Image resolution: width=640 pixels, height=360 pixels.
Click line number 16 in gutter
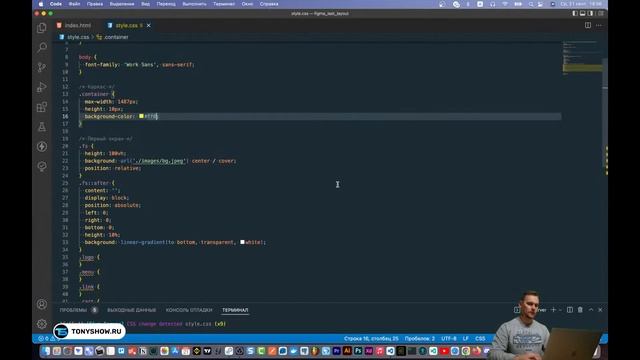(x=65, y=116)
